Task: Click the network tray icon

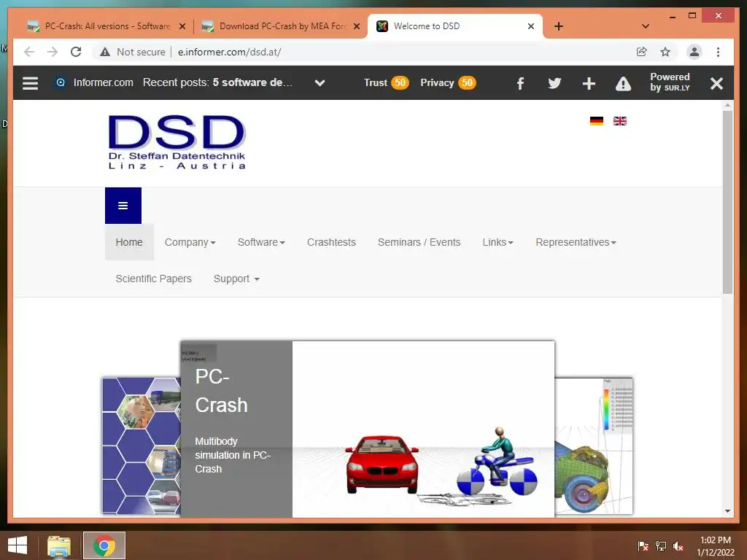Action: point(661,546)
